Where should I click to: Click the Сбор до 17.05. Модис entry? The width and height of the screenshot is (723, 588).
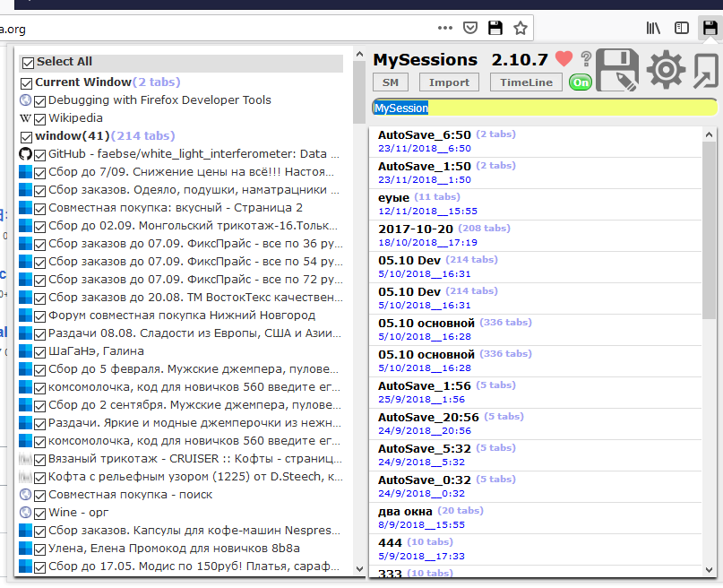click(x=194, y=566)
